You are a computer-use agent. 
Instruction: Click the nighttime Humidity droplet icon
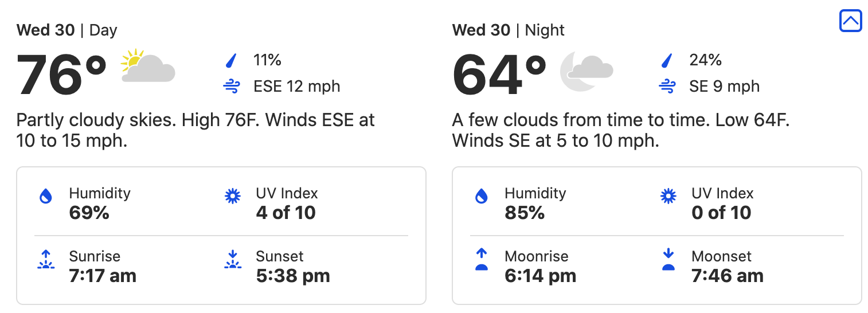tap(482, 197)
